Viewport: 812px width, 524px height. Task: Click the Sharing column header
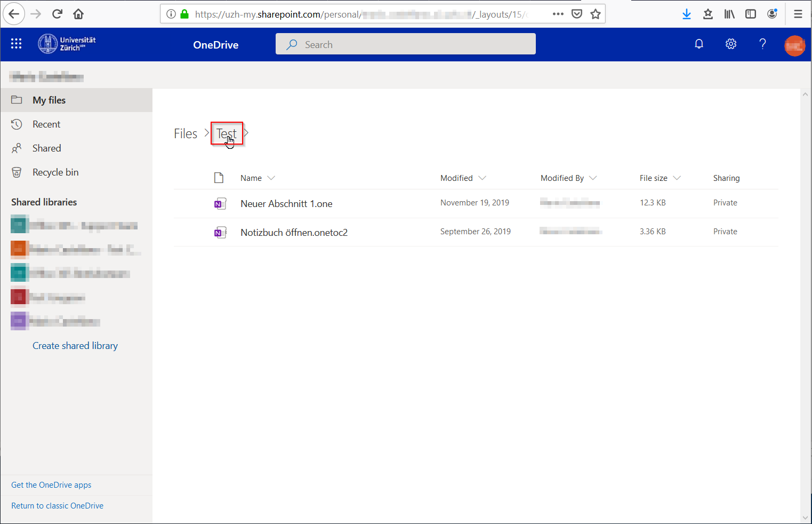pos(726,178)
